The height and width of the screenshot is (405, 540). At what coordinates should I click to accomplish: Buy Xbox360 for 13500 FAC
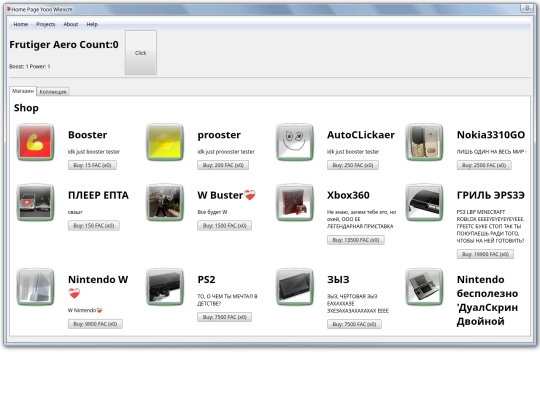tap(356, 240)
